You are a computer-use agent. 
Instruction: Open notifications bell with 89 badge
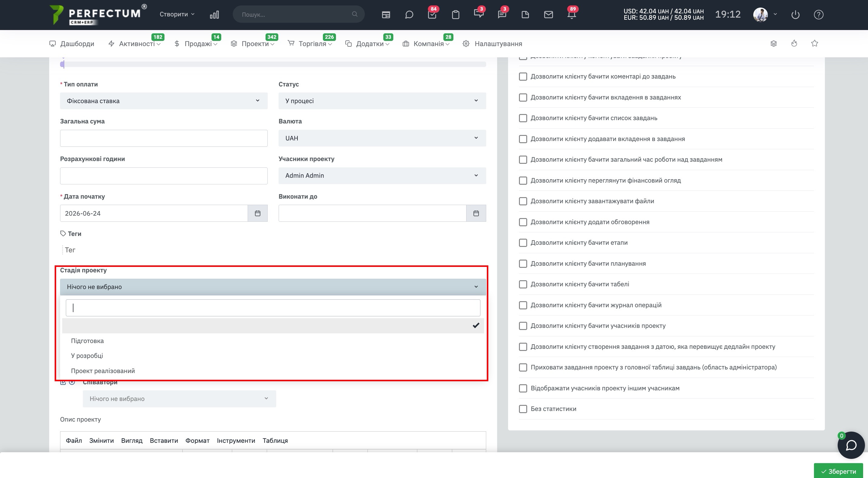(x=571, y=15)
